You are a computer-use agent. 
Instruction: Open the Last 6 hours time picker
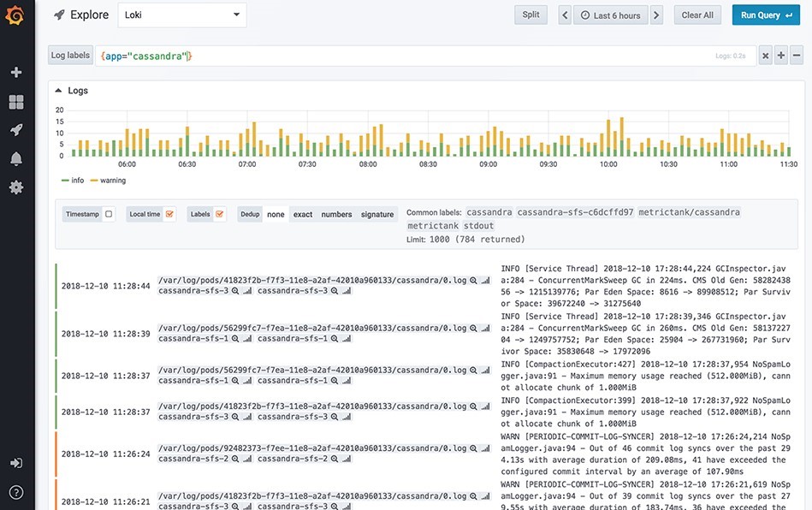pos(611,15)
